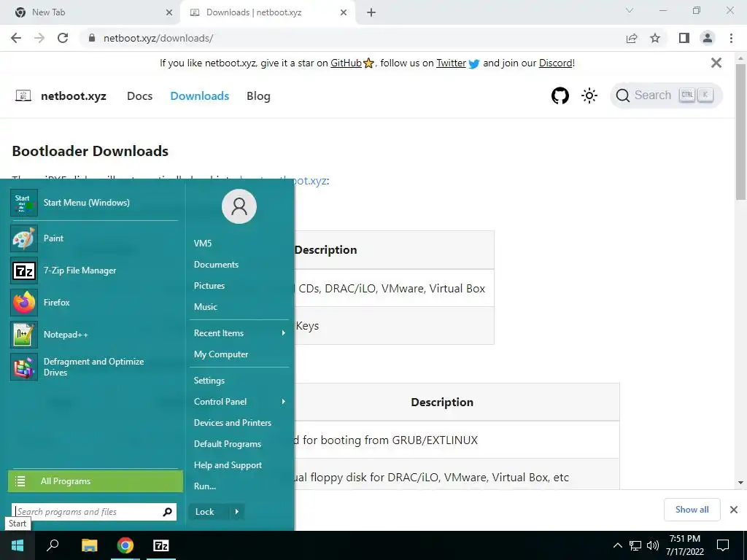Open the netboot.xyz GitHub repository icon
This screenshot has width=747, height=560.
point(560,96)
